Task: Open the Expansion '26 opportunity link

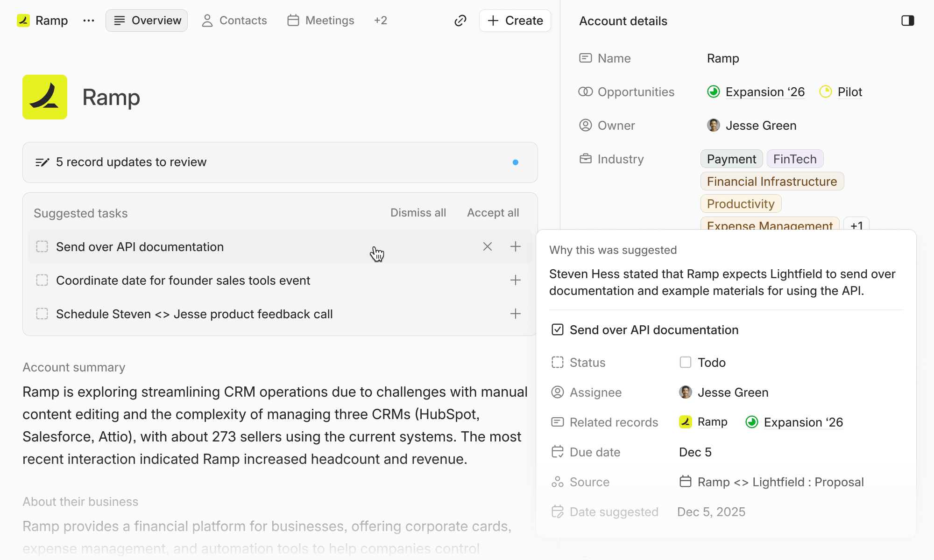Action: pos(764,92)
